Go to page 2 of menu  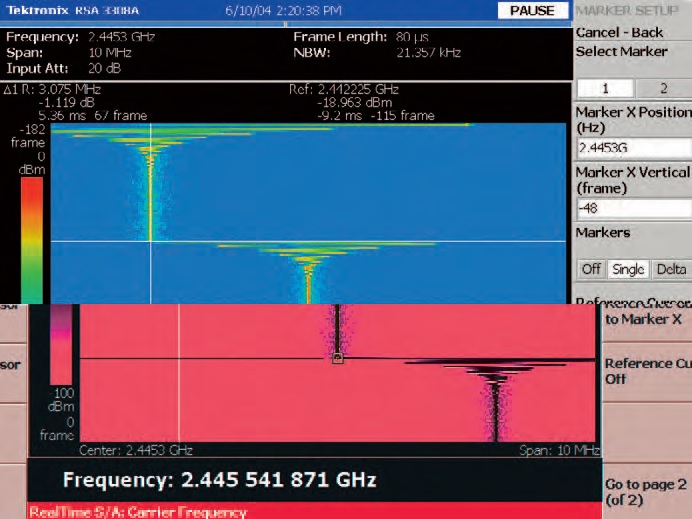click(646, 491)
